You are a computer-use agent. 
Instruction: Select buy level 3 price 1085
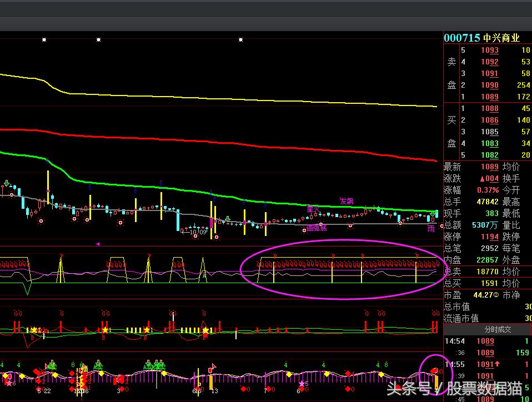(x=490, y=132)
